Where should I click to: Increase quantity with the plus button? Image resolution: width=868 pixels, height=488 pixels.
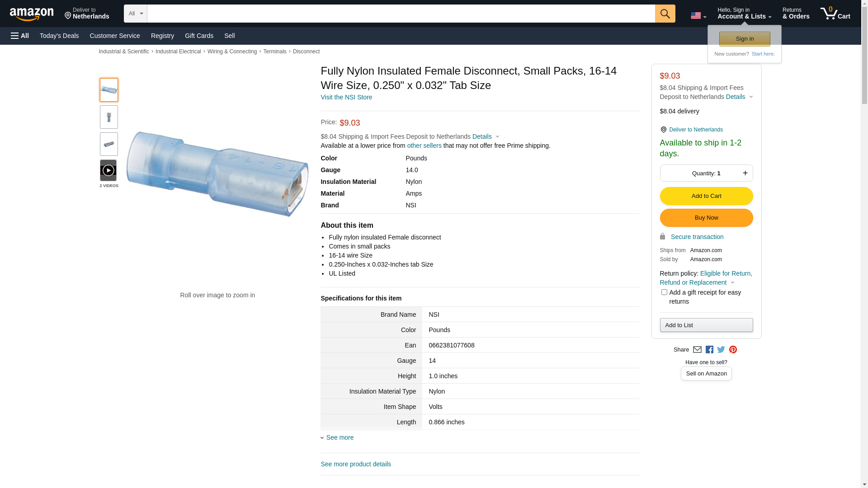point(745,173)
